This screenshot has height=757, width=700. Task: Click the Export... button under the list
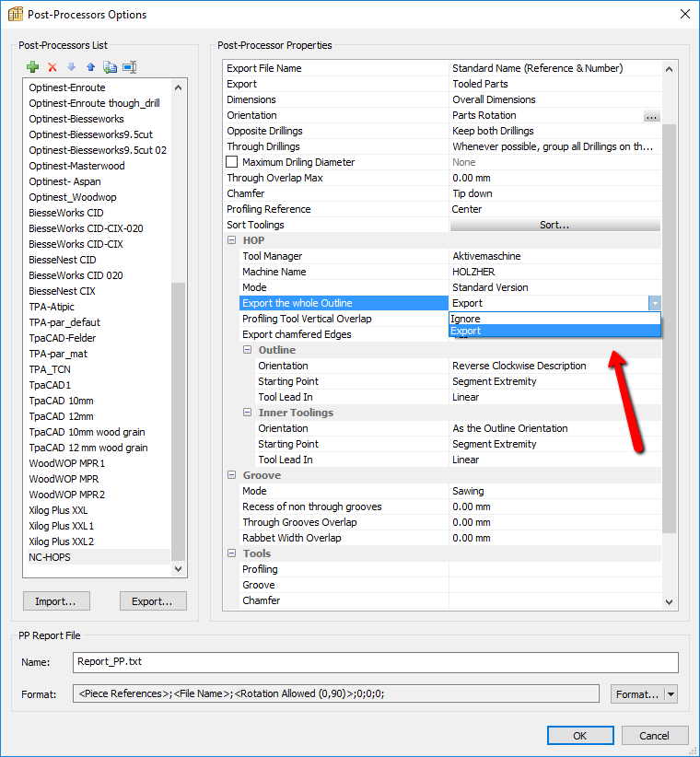point(153,601)
